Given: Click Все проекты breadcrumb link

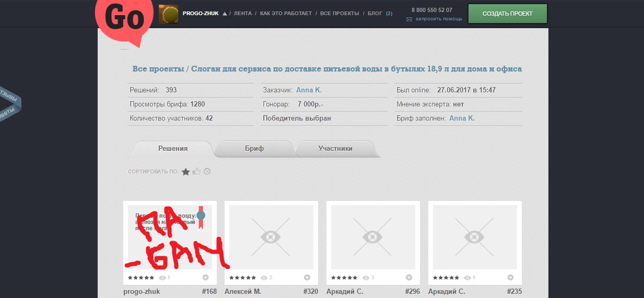Looking at the screenshot, I should click(158, 69).
